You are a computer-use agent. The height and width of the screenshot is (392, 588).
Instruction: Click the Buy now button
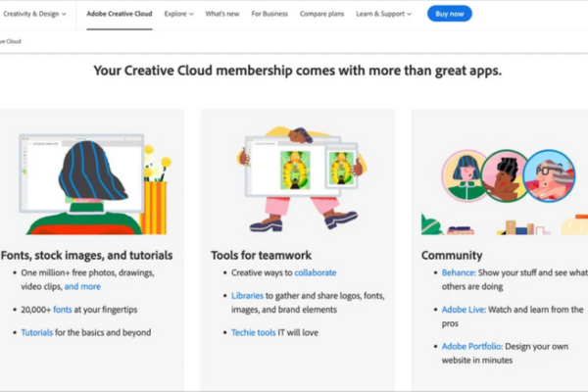coord(449,14)
